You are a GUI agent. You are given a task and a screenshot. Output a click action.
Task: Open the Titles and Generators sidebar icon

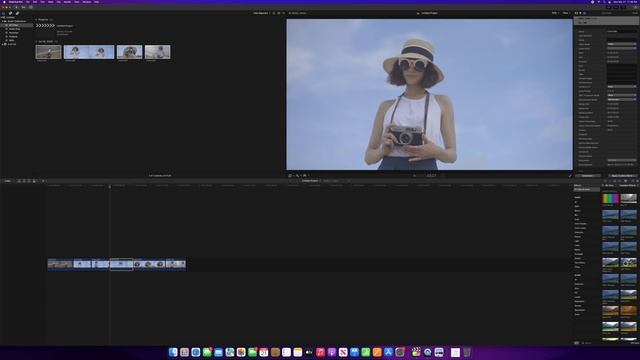17,13
